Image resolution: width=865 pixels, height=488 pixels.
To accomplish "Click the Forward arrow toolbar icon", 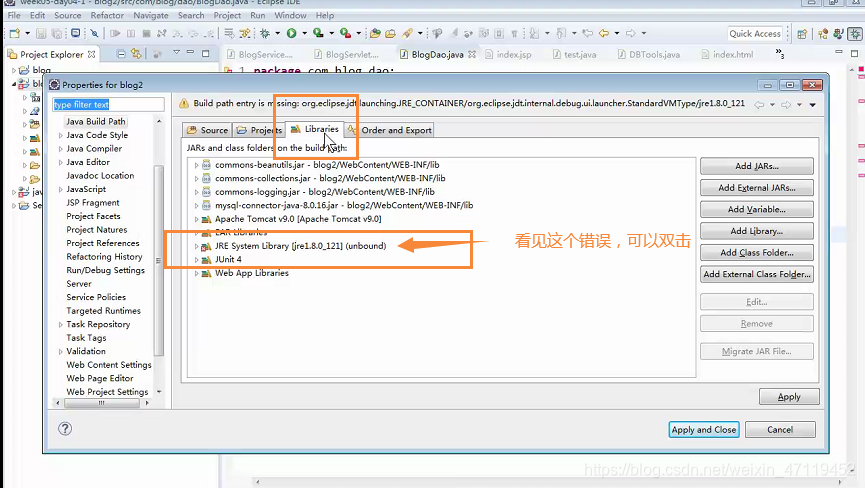I will [631, 33].
